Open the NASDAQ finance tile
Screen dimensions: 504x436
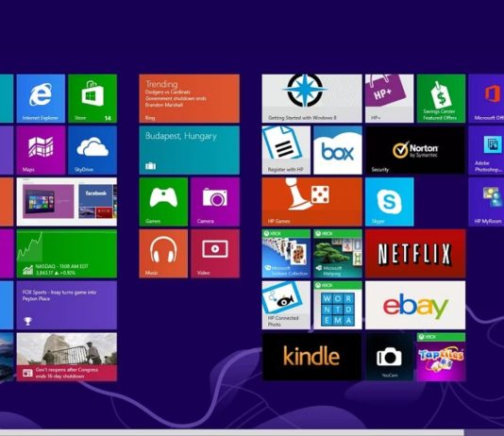pyautogui.click(x=66, y=254)
